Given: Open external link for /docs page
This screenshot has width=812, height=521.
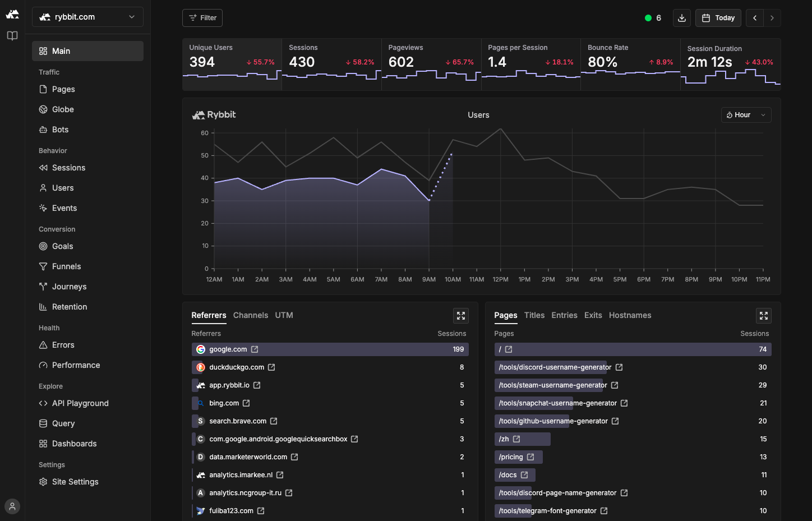Looking at the screenshot, I should tap(524, 475).
